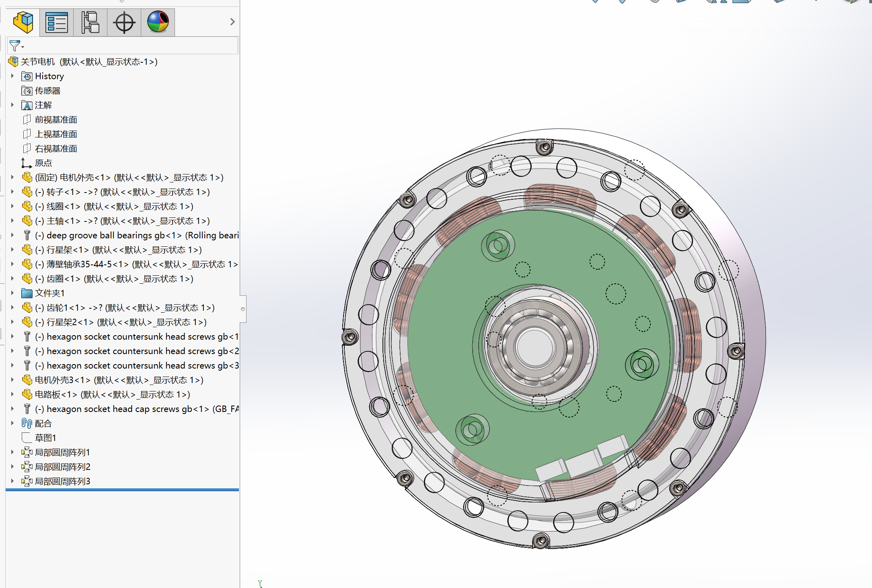This screenshot has height=588, width=872.
Task: Click the 电机外壳<1> part icon
Action: point(27,177)
